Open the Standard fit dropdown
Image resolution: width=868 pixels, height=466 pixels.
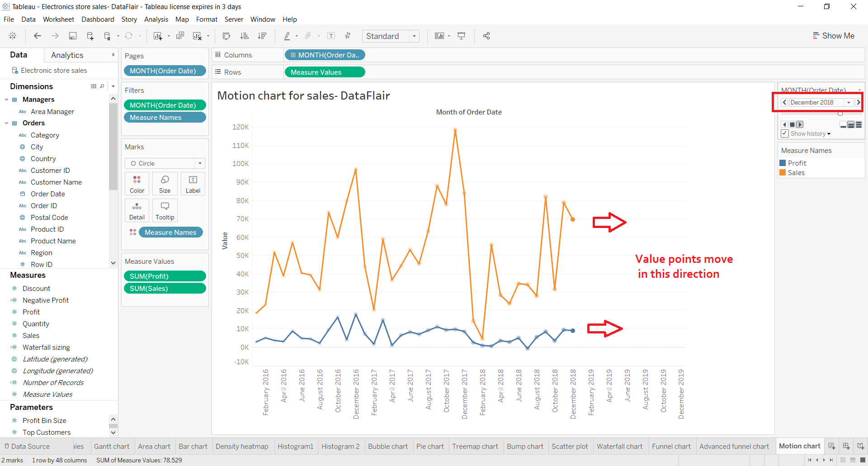coord(415,36)
